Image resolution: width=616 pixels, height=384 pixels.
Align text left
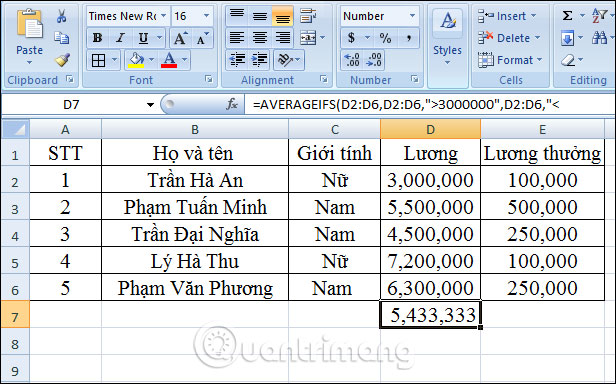coord(237,38)
